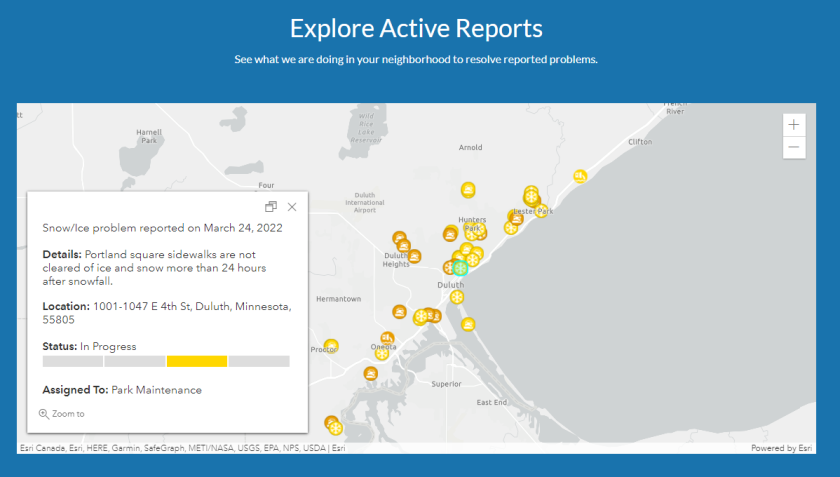Open the 'Powered by Esri' link
840x477 pixels.
tap(783, 448)
